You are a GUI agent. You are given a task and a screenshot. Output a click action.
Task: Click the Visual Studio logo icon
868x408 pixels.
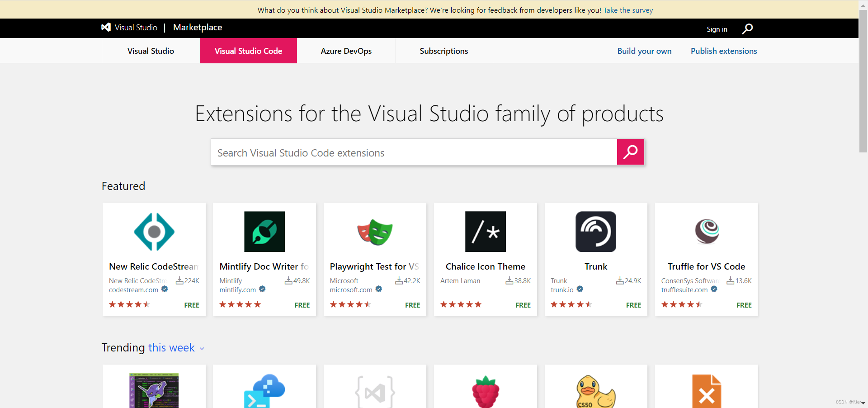point(106,27)
